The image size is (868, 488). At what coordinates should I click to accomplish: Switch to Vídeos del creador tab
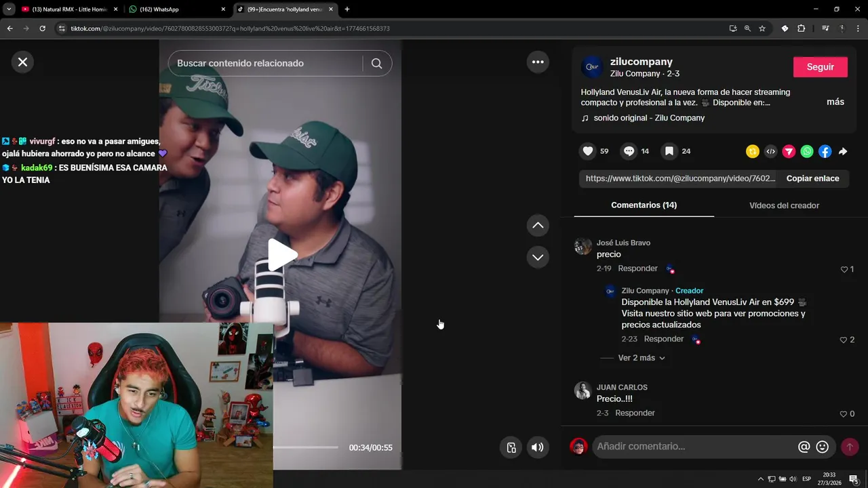click(784, 205)
